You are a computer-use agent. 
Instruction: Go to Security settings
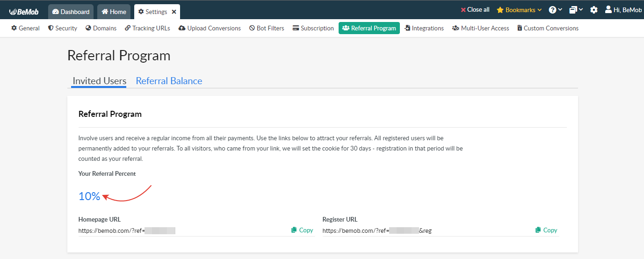point(62,28)
